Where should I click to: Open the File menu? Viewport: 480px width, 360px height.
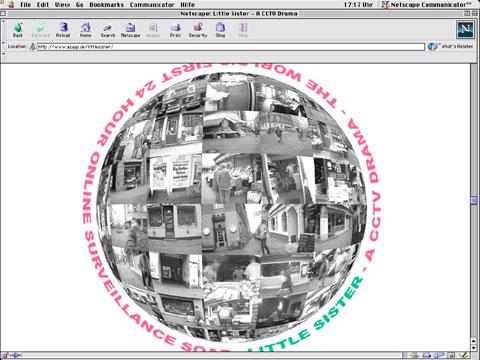[26, 5]
